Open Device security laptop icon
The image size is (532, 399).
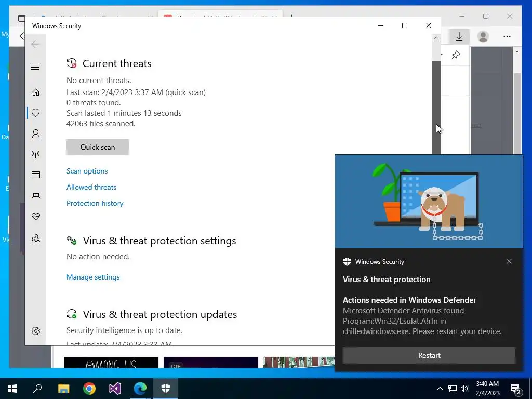(36, 196)
